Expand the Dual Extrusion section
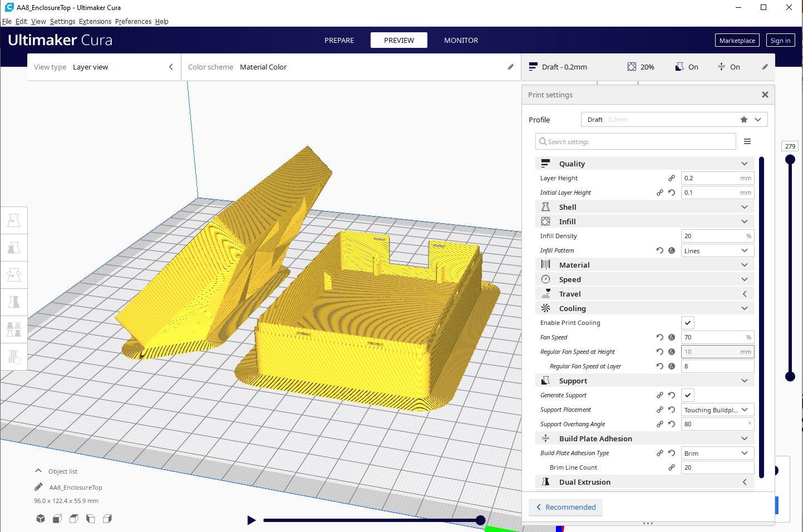This screenshot has height=532, width=803. (x=644, y=482)
